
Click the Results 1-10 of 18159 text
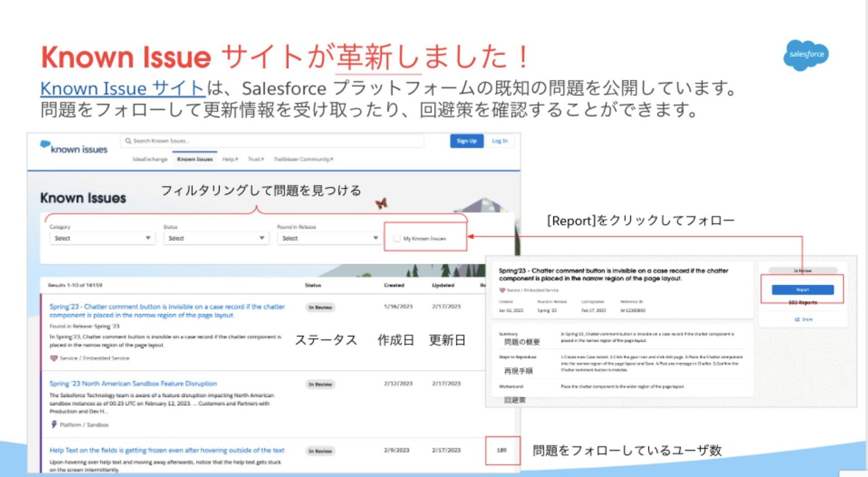click(75, 285)
